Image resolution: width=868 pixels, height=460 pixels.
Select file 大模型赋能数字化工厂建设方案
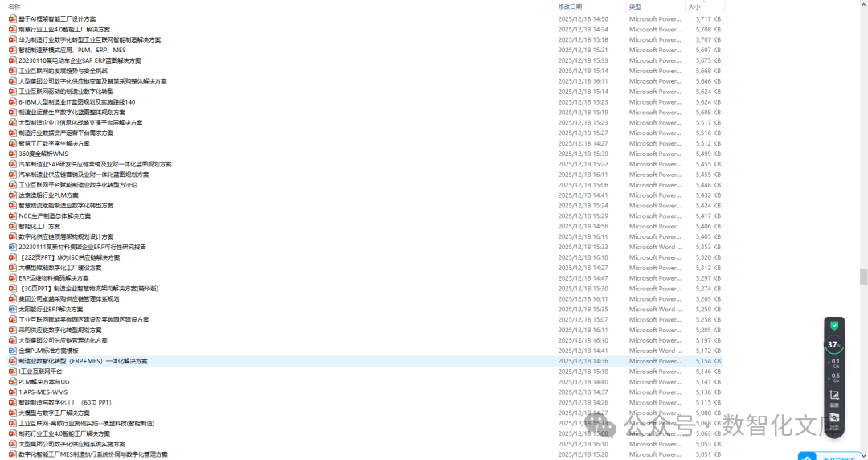point(59,268)
